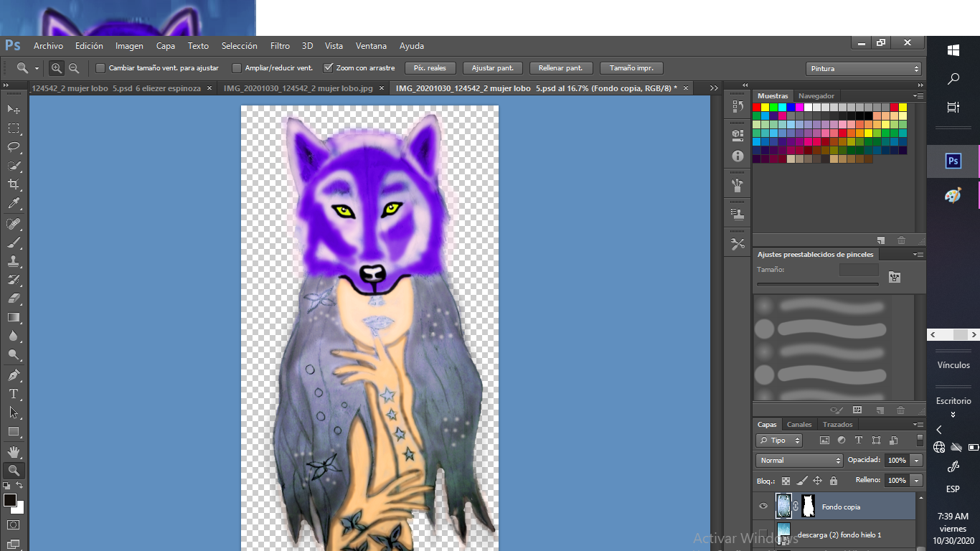
Task: Open the Tipo layer filter dropdown
Action: coord(780,441)
